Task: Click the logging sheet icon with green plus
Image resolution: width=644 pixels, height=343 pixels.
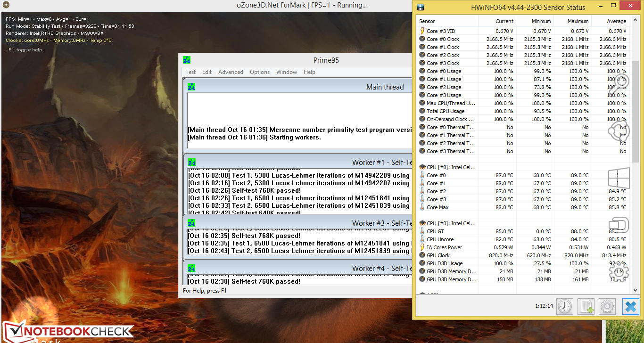Action: pos(586,307)
